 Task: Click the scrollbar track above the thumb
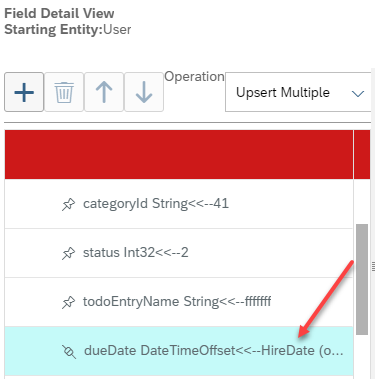(x=362, y=202)
